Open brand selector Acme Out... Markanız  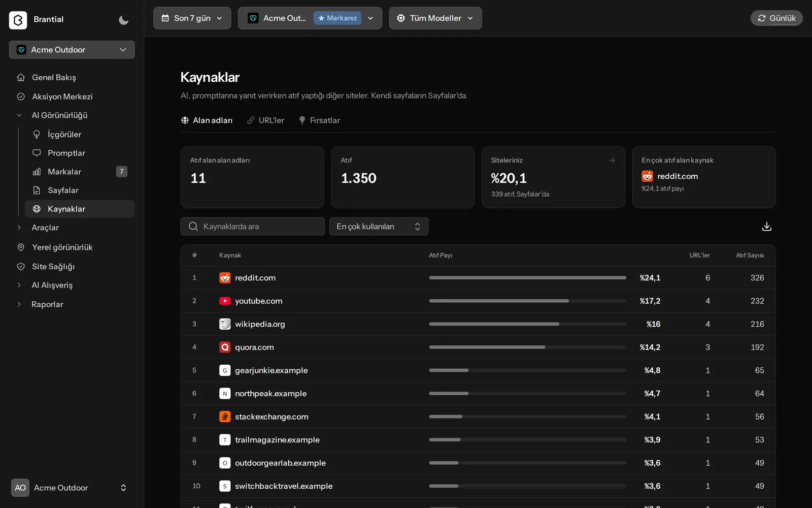point(310,18)
